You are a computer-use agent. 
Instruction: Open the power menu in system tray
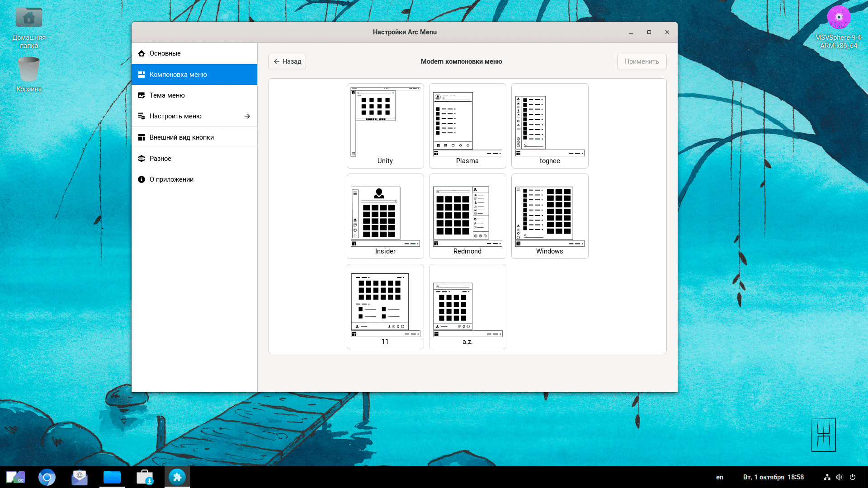853,477
